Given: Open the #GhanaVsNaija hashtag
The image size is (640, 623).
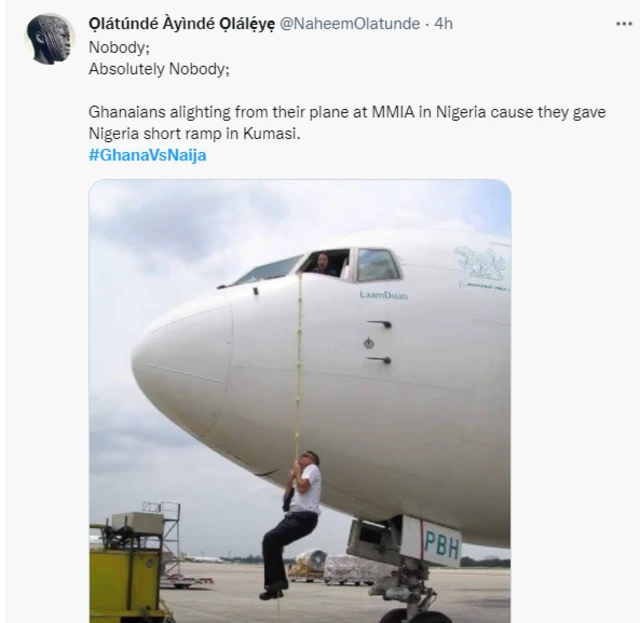Looking at the screenshot, I should [147, 156].
